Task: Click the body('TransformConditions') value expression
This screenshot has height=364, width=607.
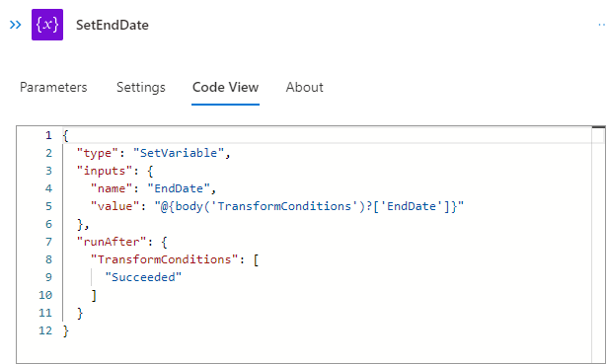Action: (309, 206)
